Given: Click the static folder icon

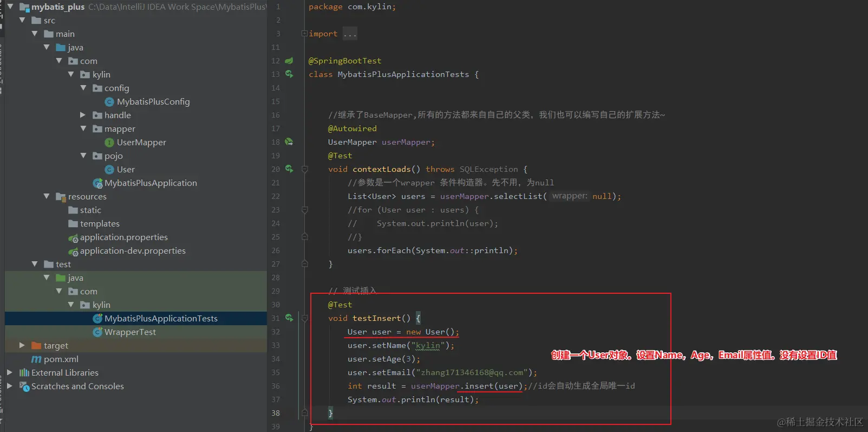Looking at the screenshot, I should click(x=73, y=210).
